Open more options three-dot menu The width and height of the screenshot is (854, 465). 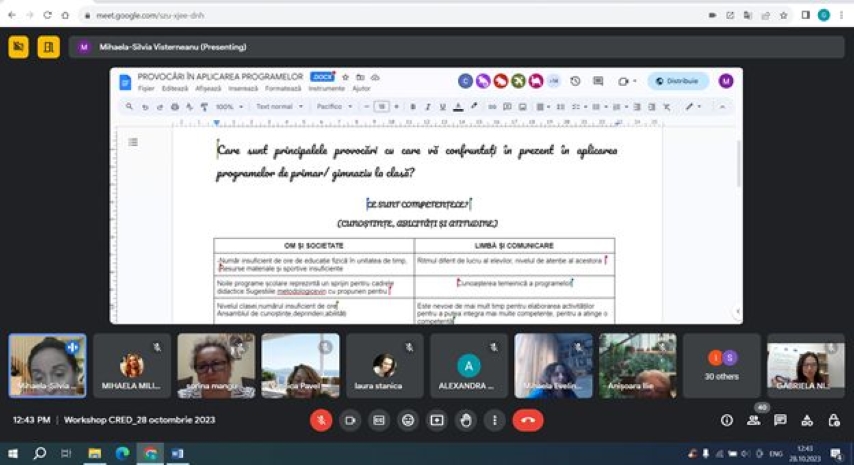pos(494,421)
